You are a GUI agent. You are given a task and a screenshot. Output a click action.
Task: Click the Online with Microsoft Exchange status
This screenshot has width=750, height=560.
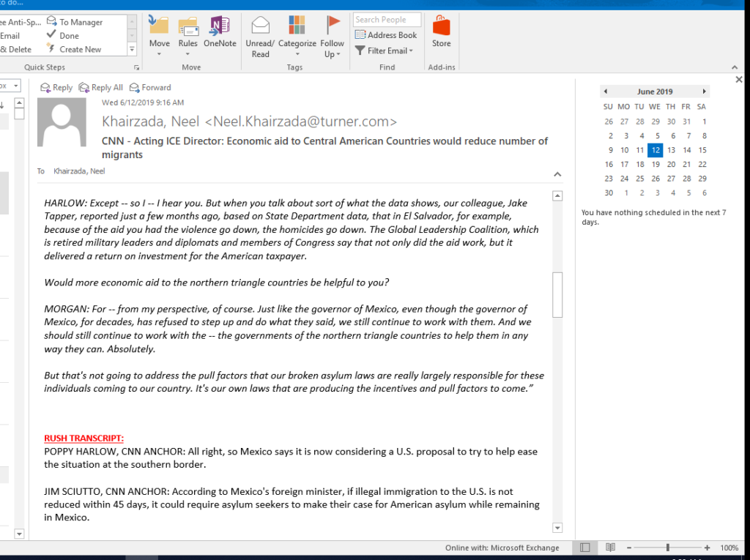[x=502, y=548]
